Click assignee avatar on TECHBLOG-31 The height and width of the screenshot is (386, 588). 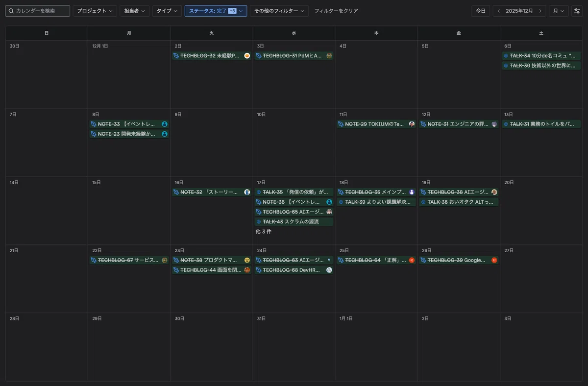coord(329,56)
